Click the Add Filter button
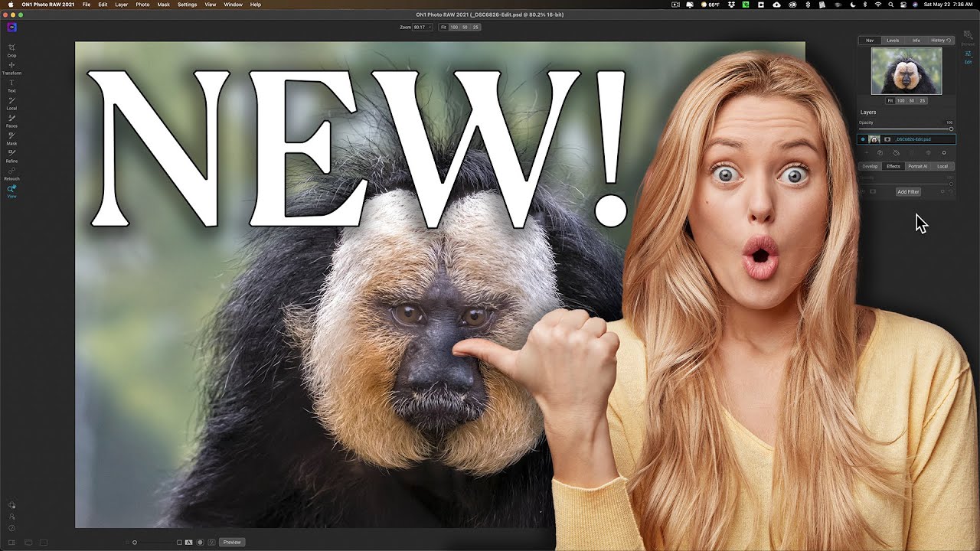This screenshot has height=551, width=980. 908,191
